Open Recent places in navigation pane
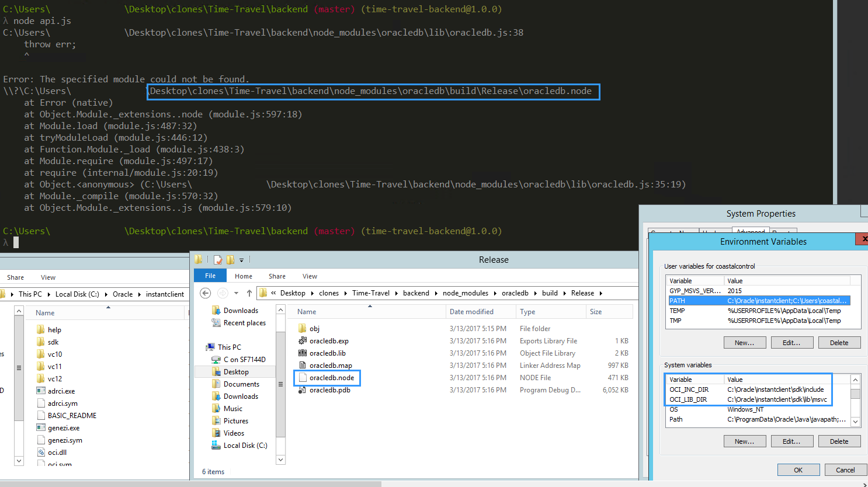The height and width of the screenshot is (487, 868). tap(244, 323)
